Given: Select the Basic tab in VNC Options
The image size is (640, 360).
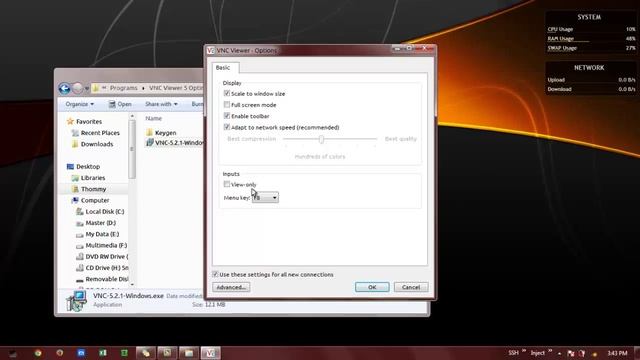Looking at the screenshot, I should coord(223,68).
